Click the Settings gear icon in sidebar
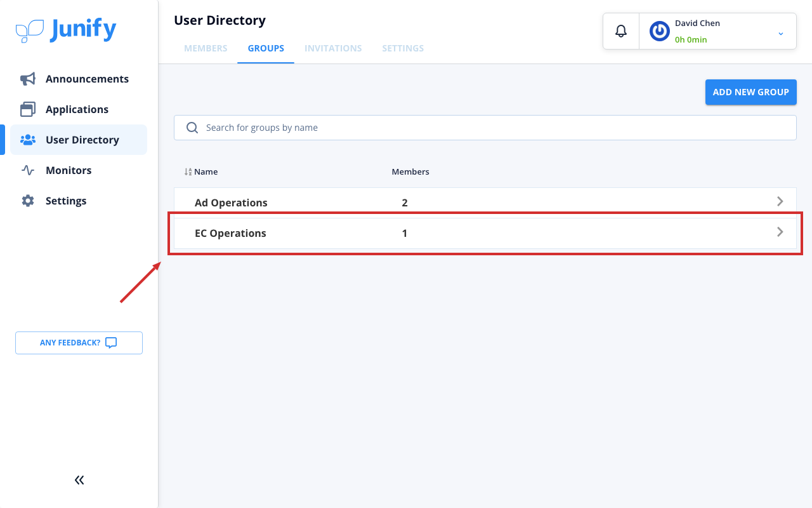 coord(28,201)
